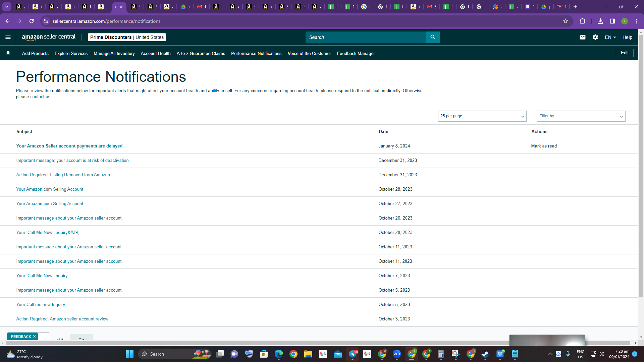
Task: Close the active browser tab
Action: [121, 7]
